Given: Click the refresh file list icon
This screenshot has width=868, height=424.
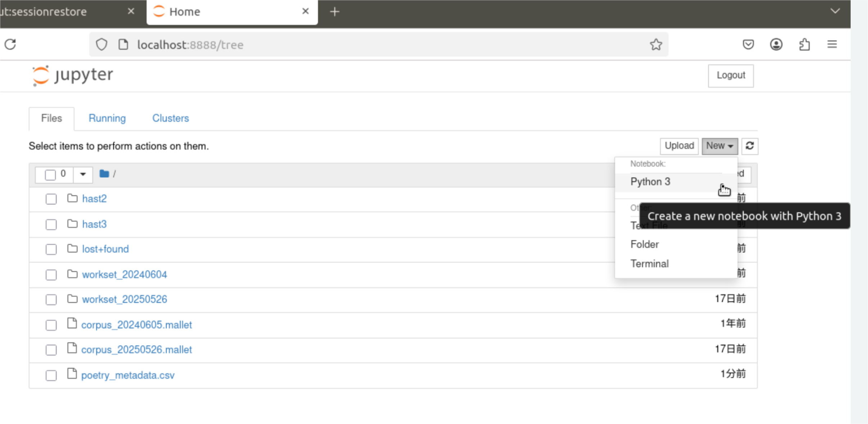Looking at the screenshot, I should (750, 146).
